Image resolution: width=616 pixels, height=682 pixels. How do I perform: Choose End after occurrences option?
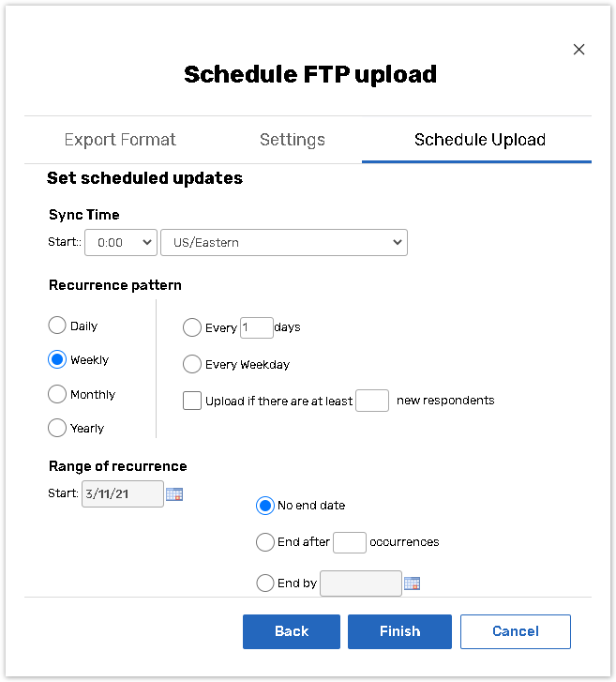click(x=265, y=542)
